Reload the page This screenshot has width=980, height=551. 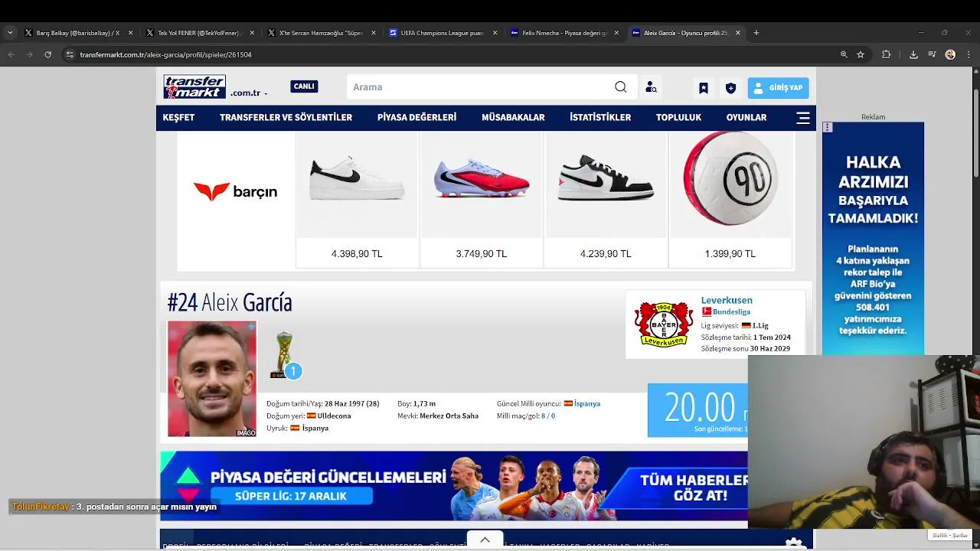click(47, 54)
